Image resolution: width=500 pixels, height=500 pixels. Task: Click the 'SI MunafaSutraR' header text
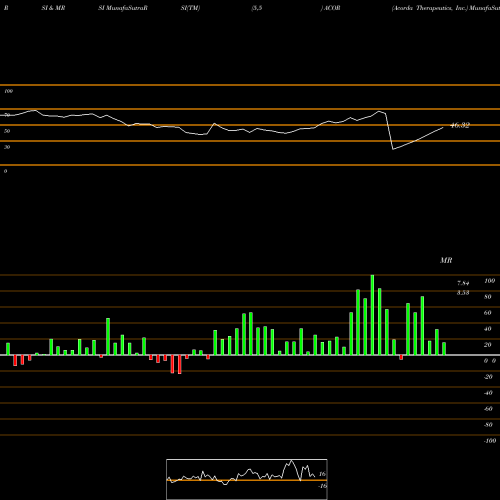pos(123,8)
